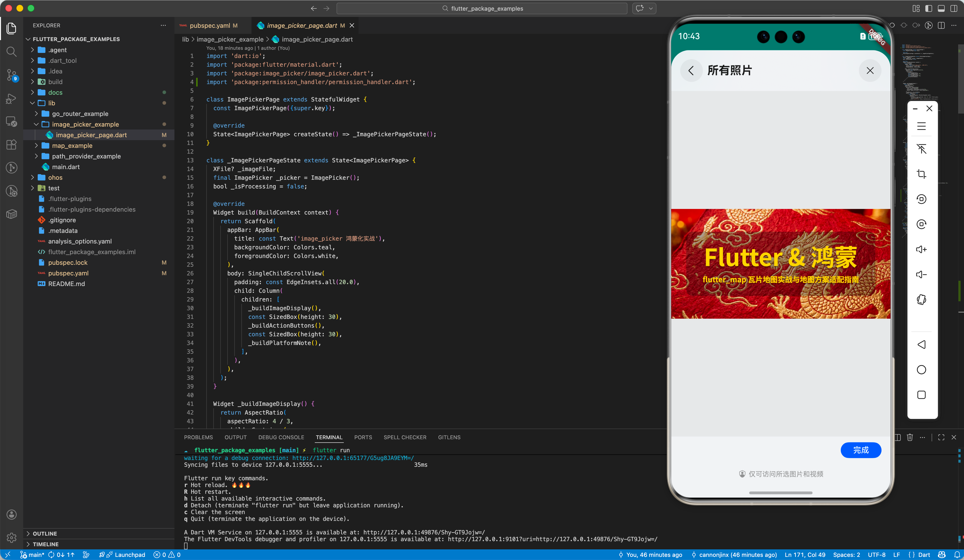Image resolution: width=964 pixels, height=560 pixels.
Task: Toggle the bottom panel layout button
Action: point(942,8)
